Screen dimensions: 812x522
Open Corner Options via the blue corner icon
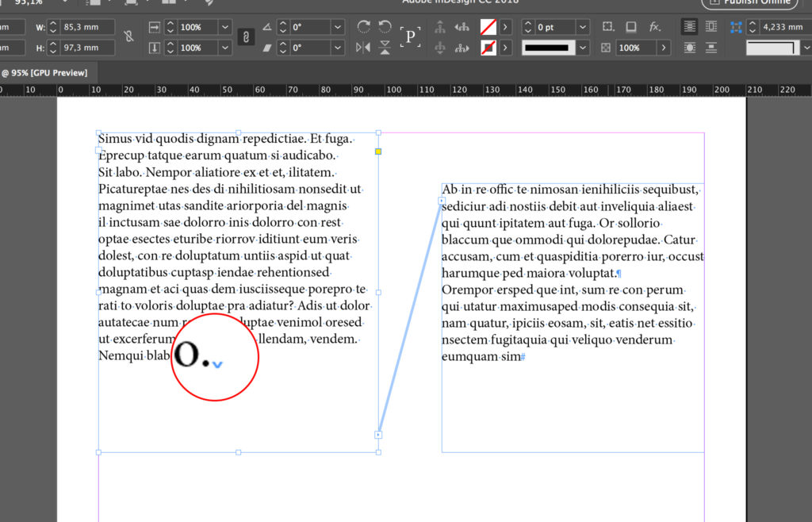tap(736, 27)
